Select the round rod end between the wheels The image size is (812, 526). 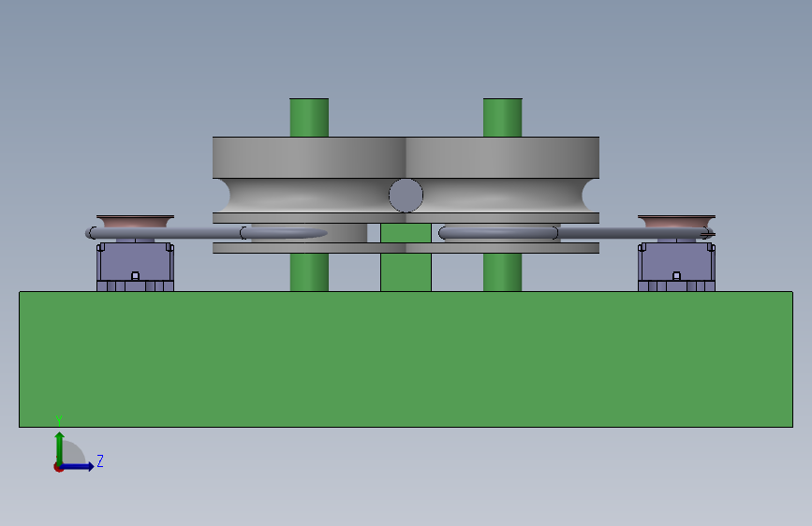pos(406,196)
